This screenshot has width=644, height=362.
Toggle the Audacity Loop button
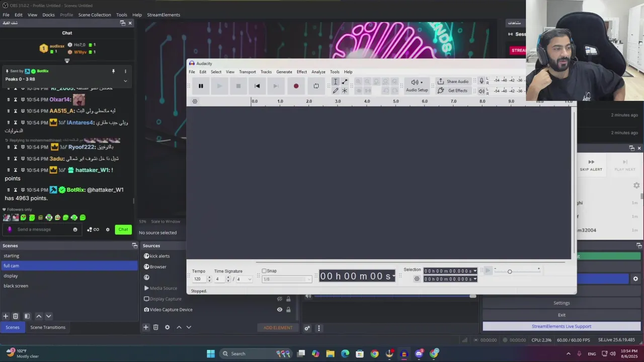click(316, 86)
